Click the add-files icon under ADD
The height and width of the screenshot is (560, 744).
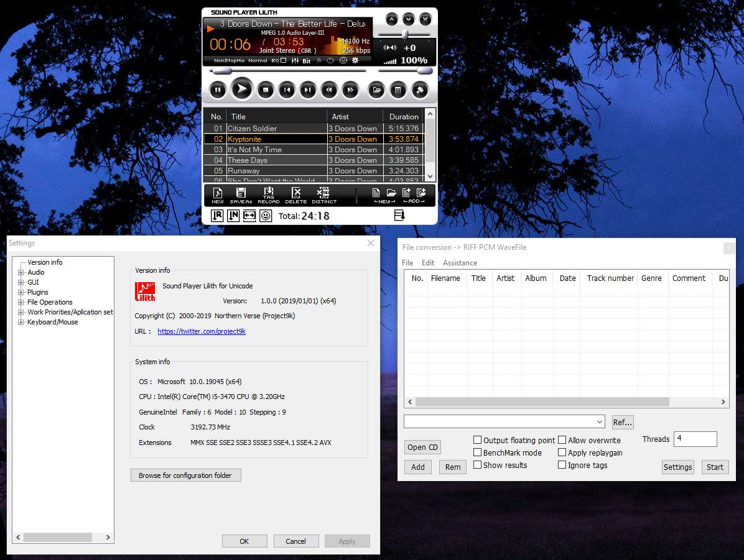tap(407, 193)
